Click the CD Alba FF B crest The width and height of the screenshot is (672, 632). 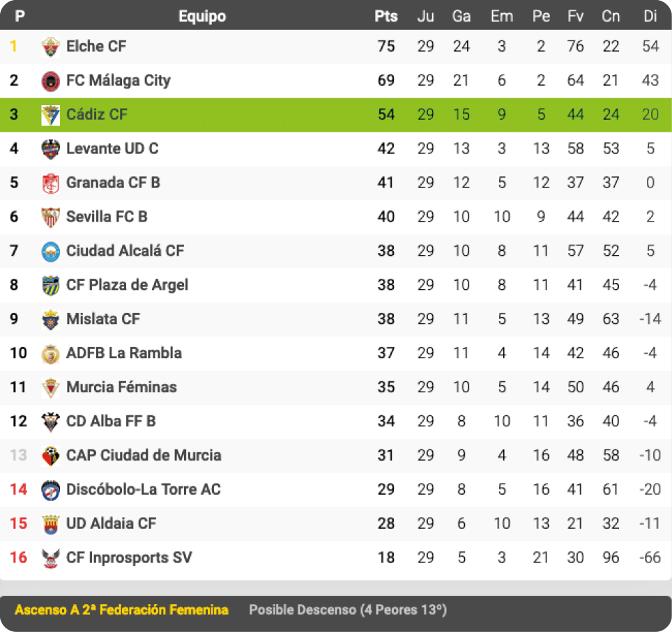click(x=51, y=422)
